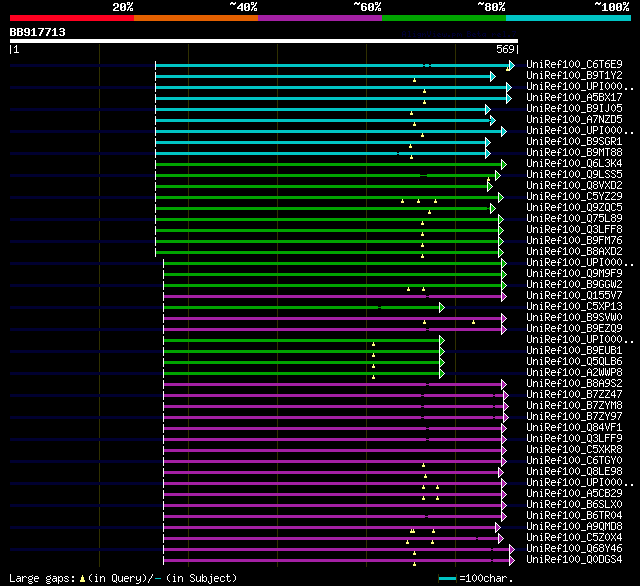Select the UniRef100_B8A9S2 label
Screen dimensions: 640x586
[574, 384]
